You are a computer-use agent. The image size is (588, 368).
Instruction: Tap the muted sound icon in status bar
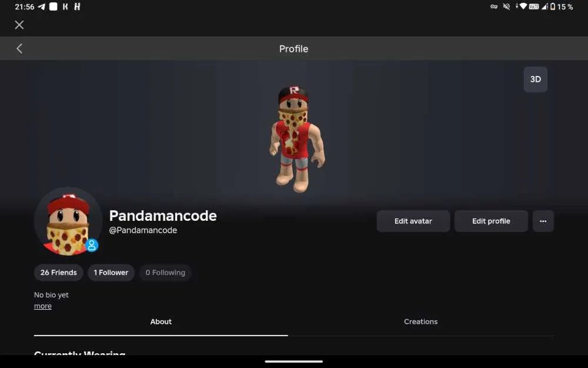(506, 6)
